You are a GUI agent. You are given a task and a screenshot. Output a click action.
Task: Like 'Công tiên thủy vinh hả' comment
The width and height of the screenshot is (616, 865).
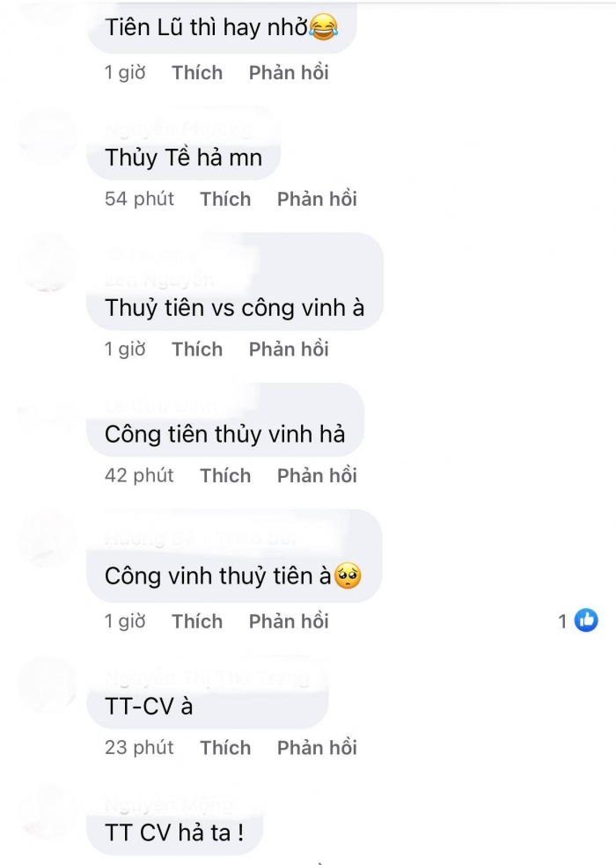tap(225, 475)
